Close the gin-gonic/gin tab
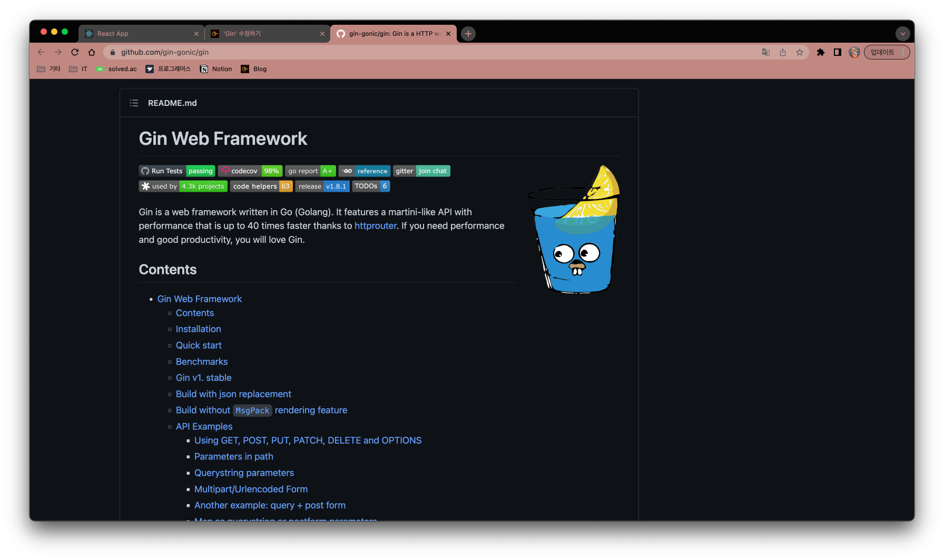The image size is (944, 560). point(448,34)
